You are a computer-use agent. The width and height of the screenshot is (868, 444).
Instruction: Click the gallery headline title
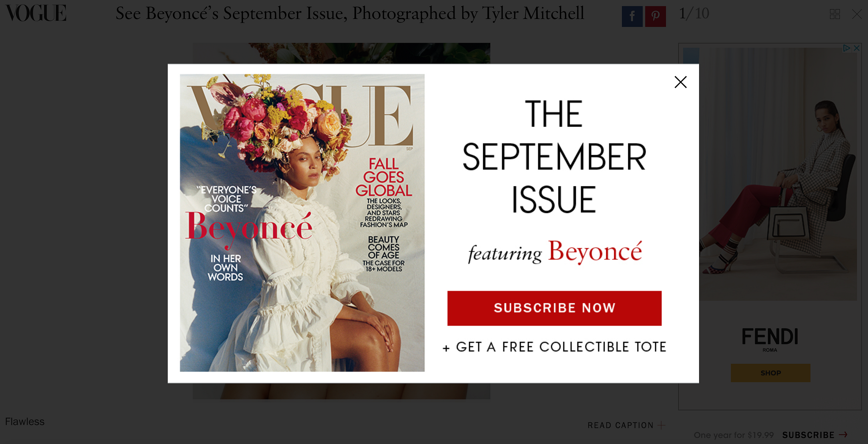[x=350, y=14]
